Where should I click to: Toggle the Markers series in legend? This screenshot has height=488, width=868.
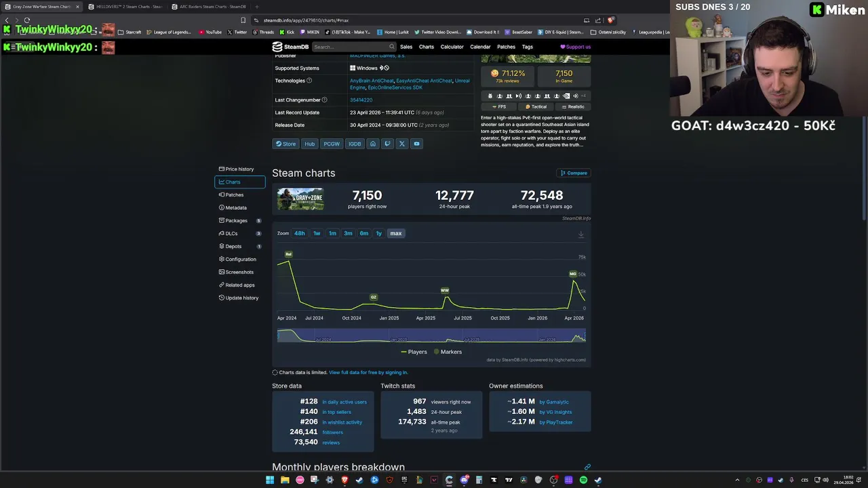click(448, 352)
